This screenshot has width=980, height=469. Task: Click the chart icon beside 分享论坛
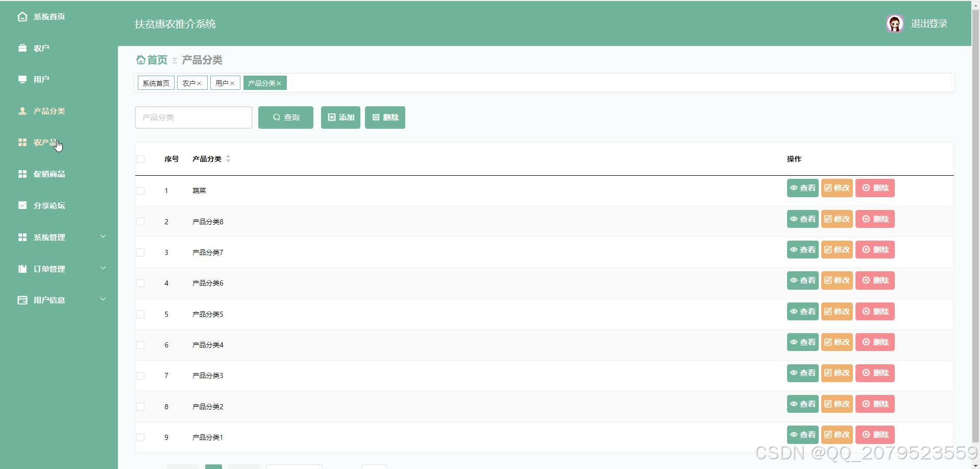[x=22, y=205]
